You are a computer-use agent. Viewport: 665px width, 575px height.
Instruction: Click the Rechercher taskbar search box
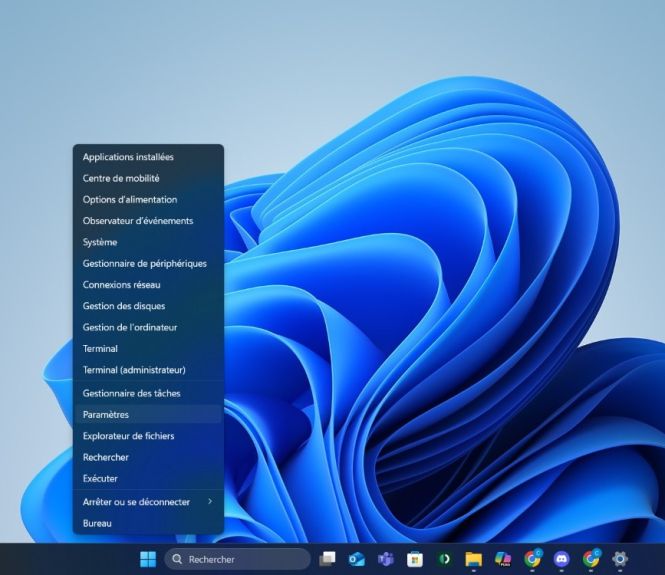point(238,559)
